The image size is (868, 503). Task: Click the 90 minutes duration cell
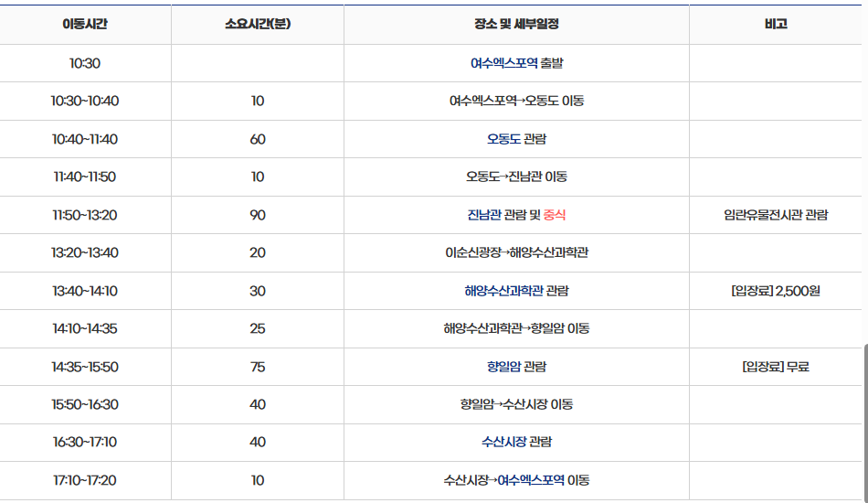tap(258, 215)
